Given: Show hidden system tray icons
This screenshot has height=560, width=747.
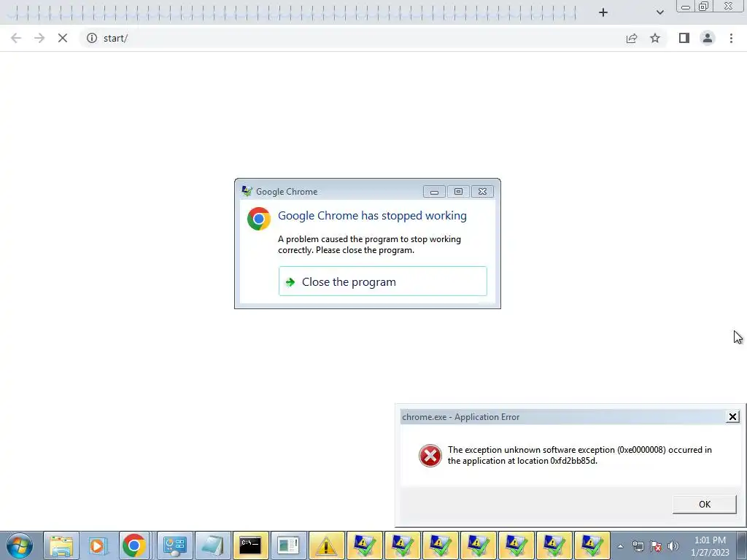Looking at the screenshot, I should [620, 546].
